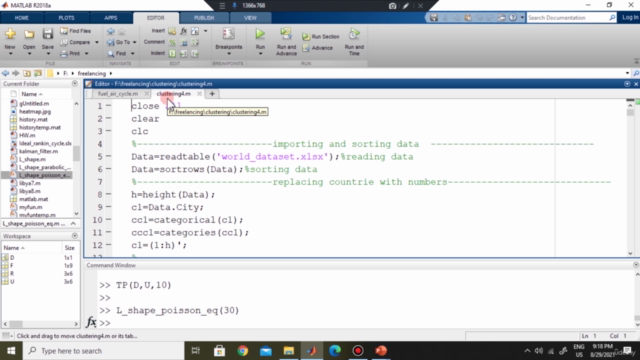Click the Print button
This screenshot has height=360, width=640.
click(x=71, y=53)
